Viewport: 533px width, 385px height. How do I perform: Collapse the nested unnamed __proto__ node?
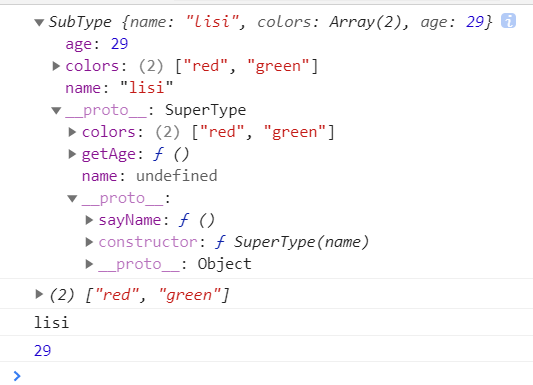[72, 198]
